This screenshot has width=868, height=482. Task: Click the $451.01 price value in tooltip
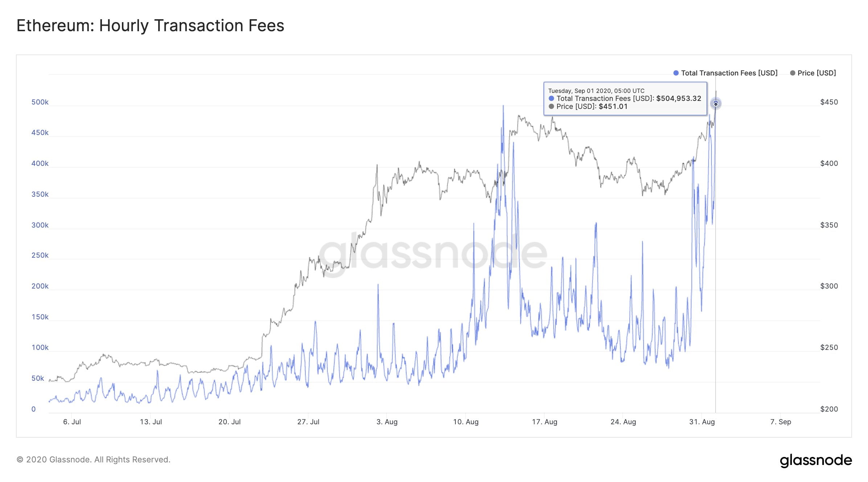coord(613,106)
